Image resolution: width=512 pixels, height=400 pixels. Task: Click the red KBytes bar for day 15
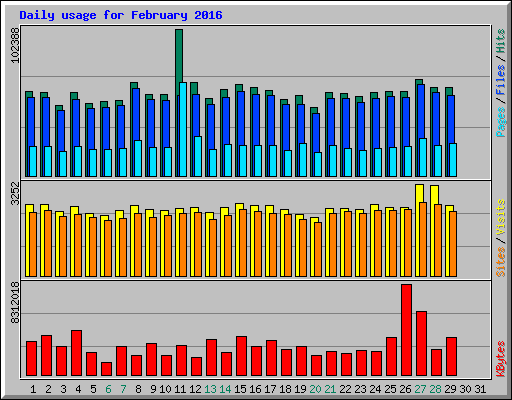coord(241,356)
